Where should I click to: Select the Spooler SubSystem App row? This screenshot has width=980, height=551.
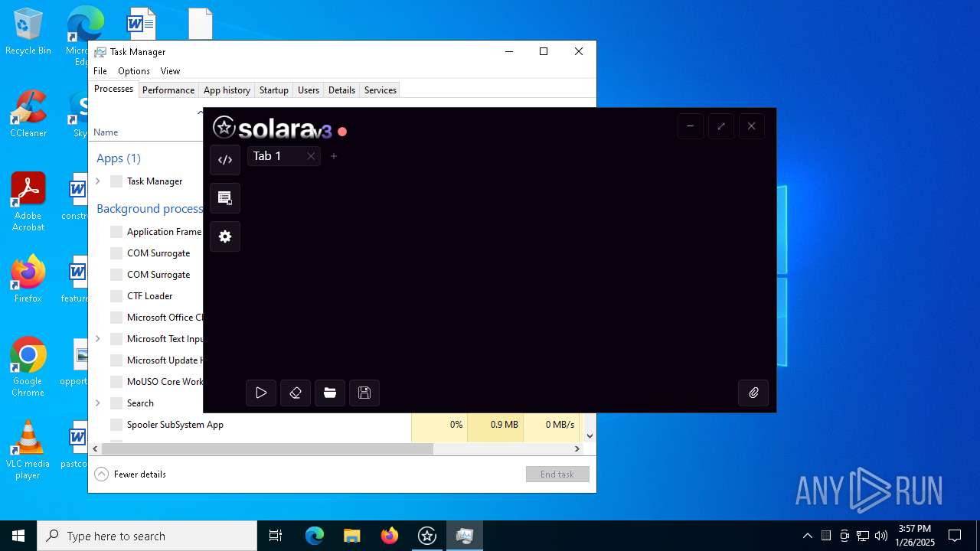pyautogui.click(x=335, y=424)
